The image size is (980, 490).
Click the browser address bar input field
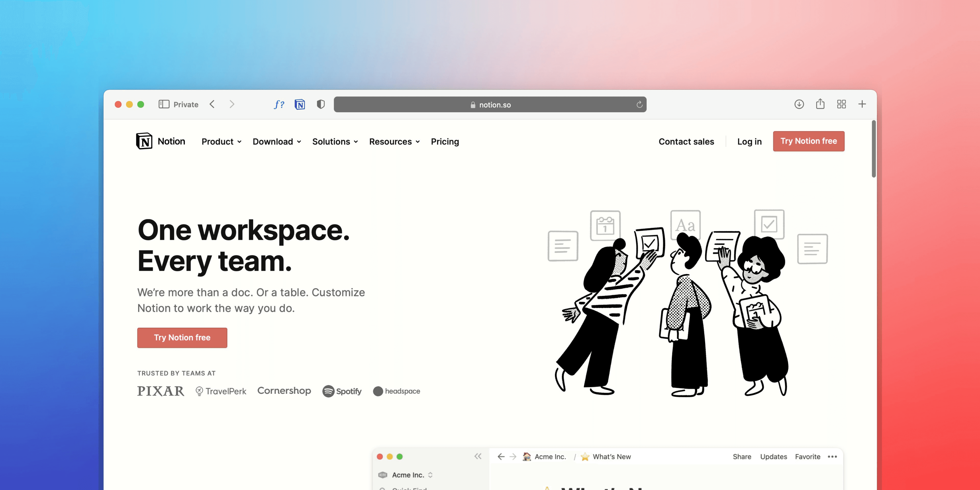coord(491,104)
